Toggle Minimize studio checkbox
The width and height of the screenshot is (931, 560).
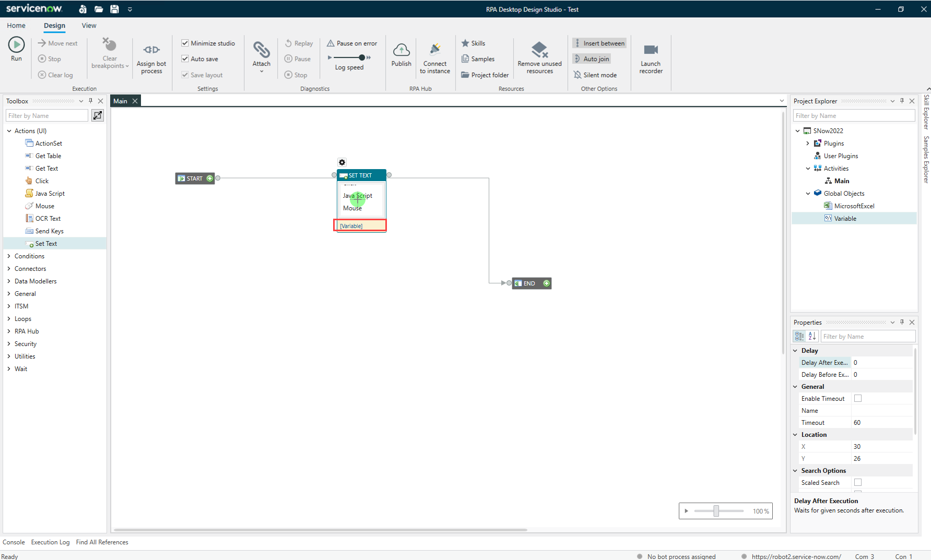pyautogui.click(x=185, y=43)
